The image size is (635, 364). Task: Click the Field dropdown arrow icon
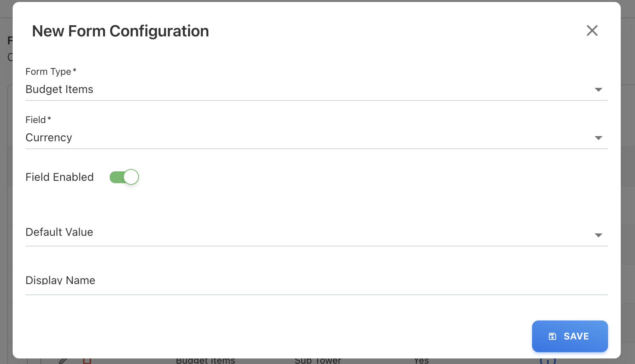(598, 138)
